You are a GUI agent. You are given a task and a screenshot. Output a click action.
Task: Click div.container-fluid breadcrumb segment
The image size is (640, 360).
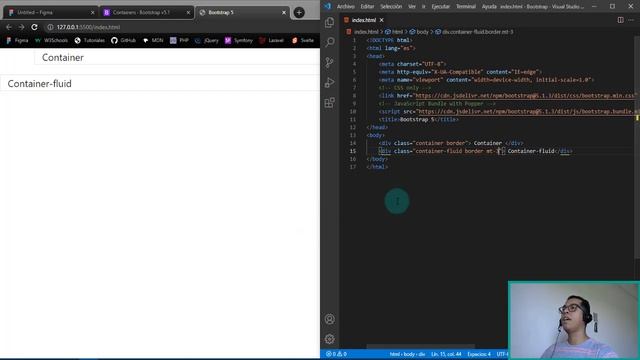coord(474,32)
